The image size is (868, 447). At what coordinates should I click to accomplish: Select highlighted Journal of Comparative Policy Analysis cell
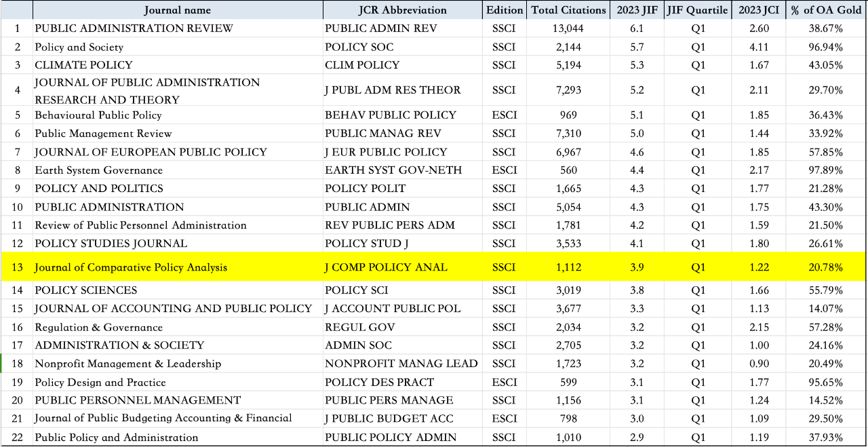tap(131, 267)
